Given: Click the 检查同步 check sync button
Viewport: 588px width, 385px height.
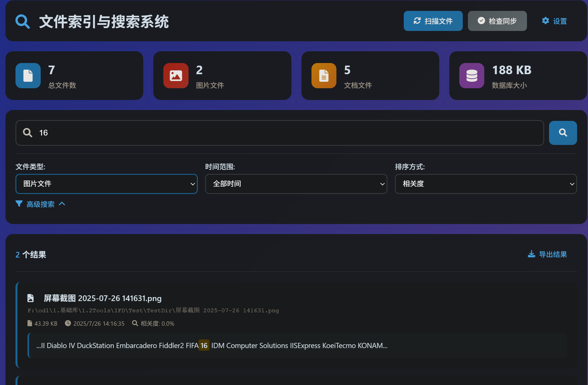Looking at the screenshot, I should click(497, 21).
